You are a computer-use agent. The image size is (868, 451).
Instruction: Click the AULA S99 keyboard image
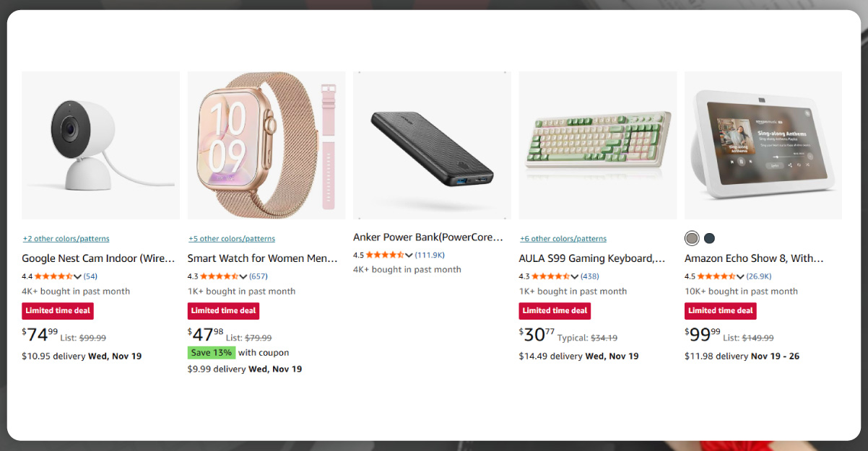coord(597,145)
